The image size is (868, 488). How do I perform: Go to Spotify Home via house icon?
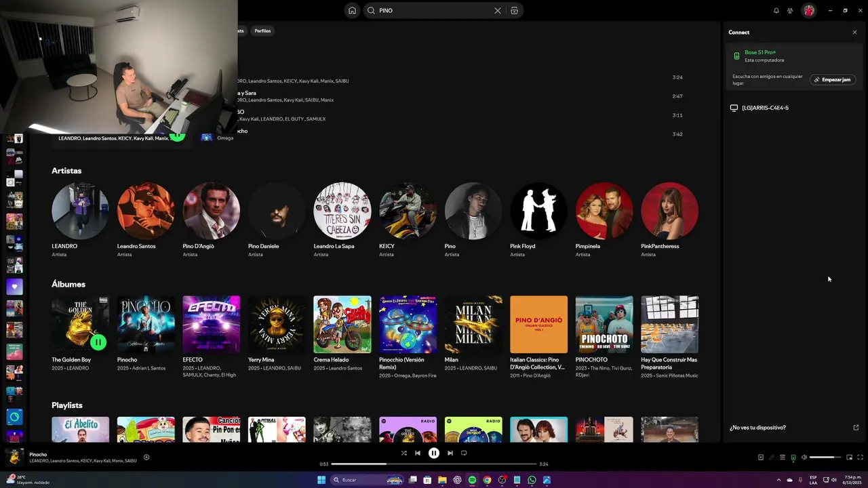(x=352, y=10)
